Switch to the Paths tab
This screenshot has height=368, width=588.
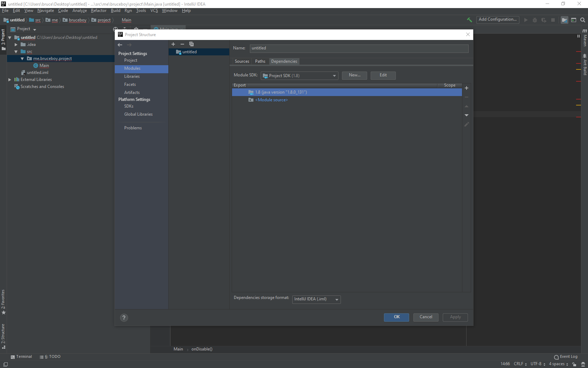tap(260, 61)
